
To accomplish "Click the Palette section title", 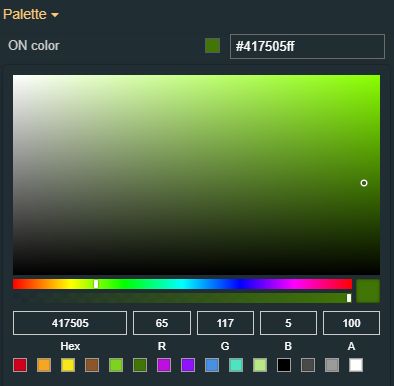I will 25,14.
